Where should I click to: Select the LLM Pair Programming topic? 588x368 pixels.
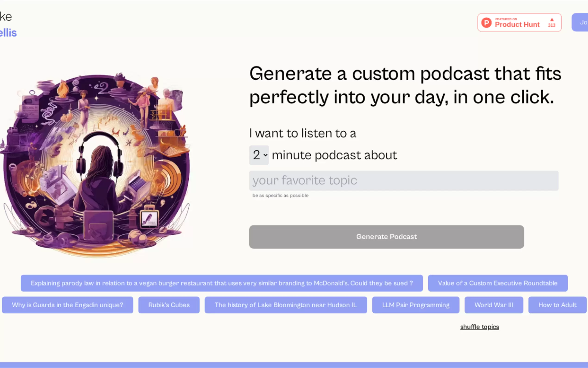click(x=415, y=305)
